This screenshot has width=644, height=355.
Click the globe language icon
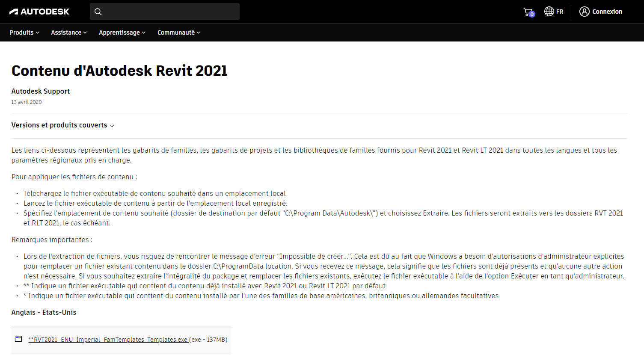549,12
